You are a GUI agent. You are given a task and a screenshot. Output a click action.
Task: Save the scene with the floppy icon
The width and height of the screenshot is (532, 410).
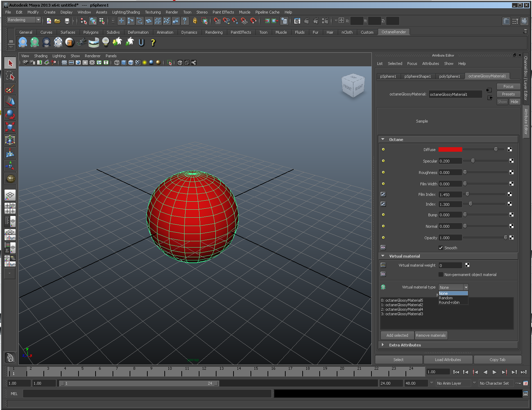pyautogui.click(x=67, y=21)
